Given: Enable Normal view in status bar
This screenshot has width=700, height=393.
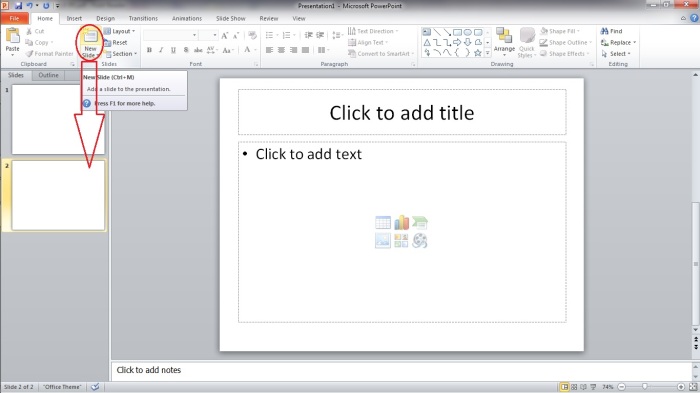Looking at the screenshot, I should pos(564,387).
